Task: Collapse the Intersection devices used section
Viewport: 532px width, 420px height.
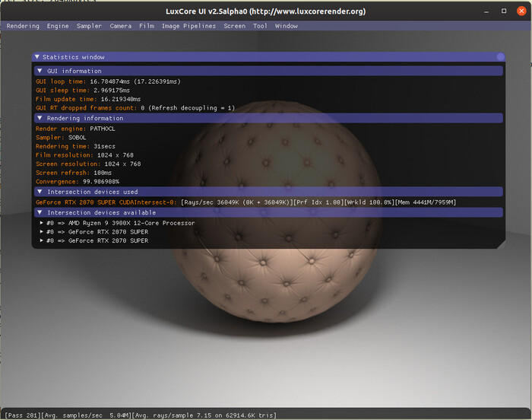Action: pyautogui.click(x=41, y=192)
